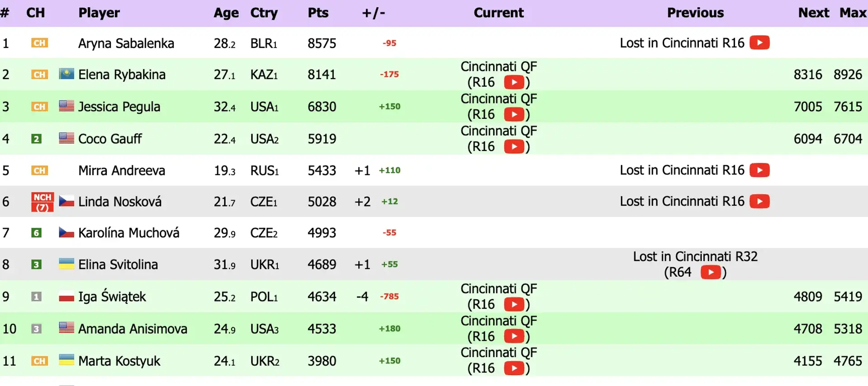Viewport: 868px width, 386px height.
Task: Click YouTube icon in Anisimova's row
Action: pyautogui.click(x=514, y=336)
